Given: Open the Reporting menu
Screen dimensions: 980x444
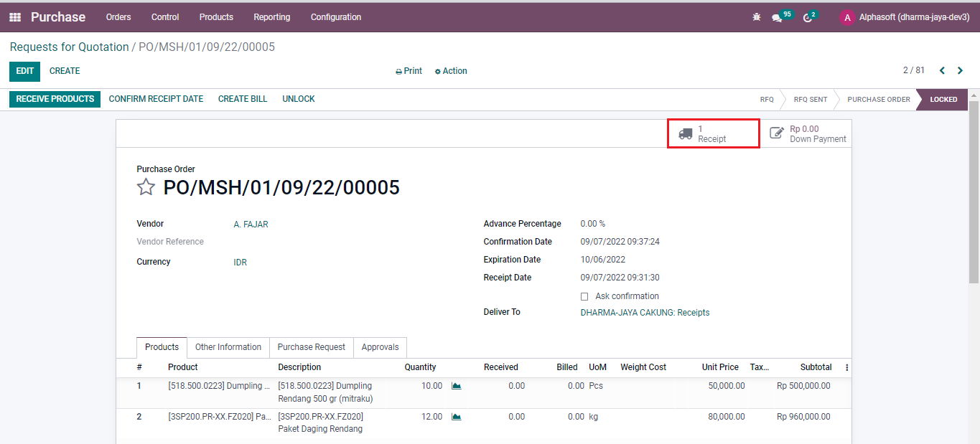Looking at the screenshot, I should (272, 17).
